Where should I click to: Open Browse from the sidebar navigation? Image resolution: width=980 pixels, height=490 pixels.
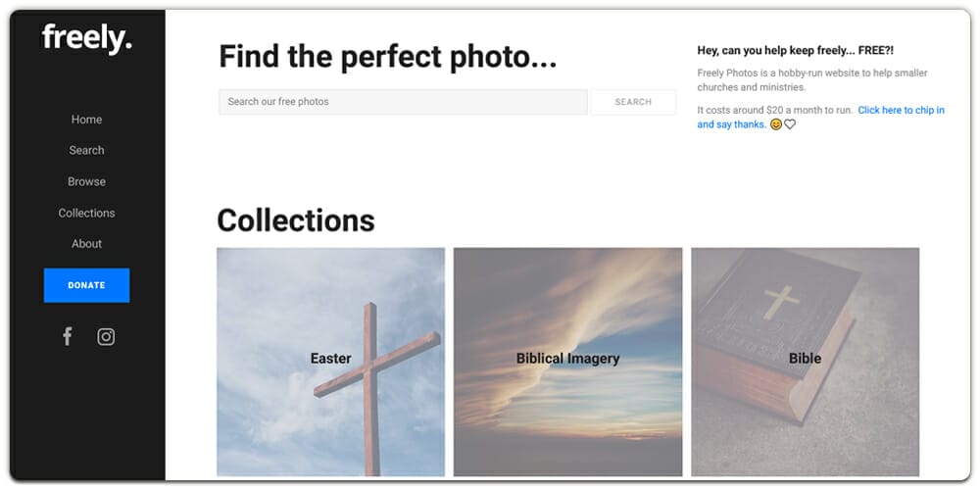coord(86,181)
